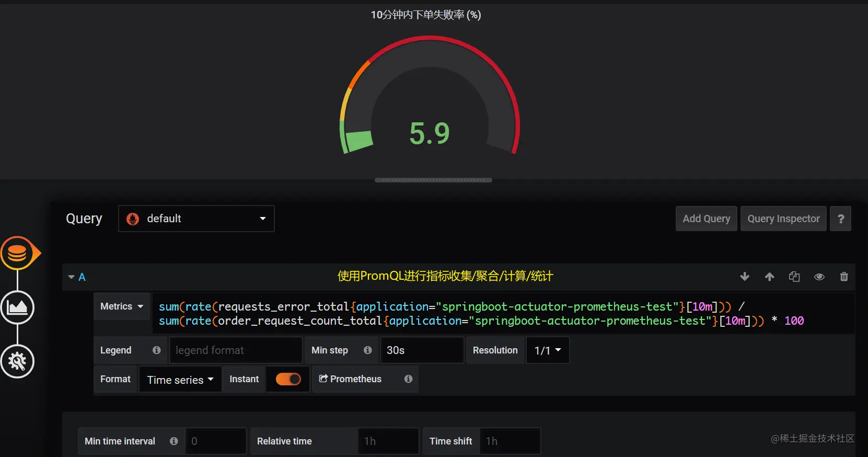Screen dimensions: 868x457
Task: Click the PromQL query expression editor
Action: [504, 314]
